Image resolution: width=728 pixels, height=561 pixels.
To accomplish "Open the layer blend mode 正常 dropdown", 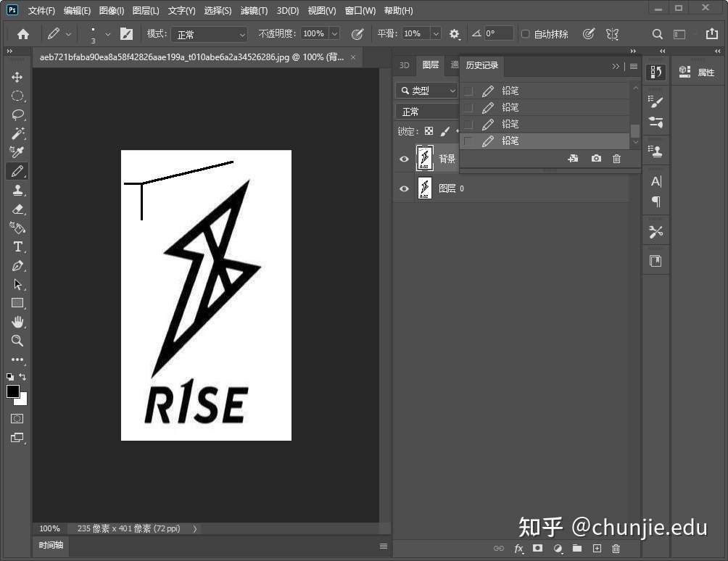I will pos(428,112).
